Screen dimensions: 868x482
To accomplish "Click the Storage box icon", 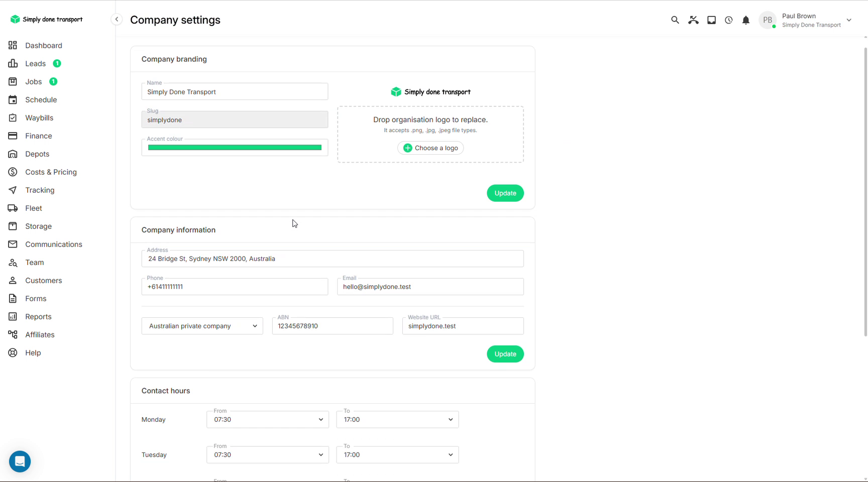I will coord(13,226).
